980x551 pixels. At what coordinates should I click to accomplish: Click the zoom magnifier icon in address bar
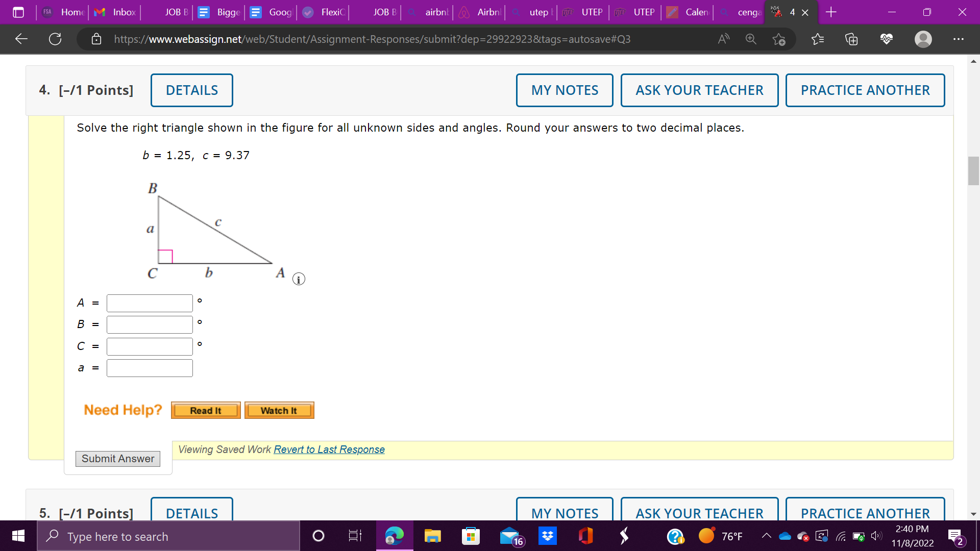point(751,39)
